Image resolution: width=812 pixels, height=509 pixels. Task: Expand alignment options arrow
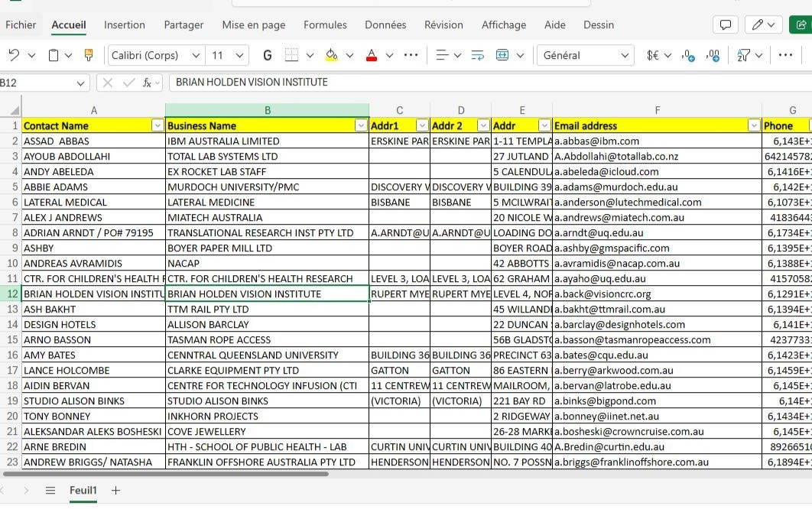(x=457, y=55)
